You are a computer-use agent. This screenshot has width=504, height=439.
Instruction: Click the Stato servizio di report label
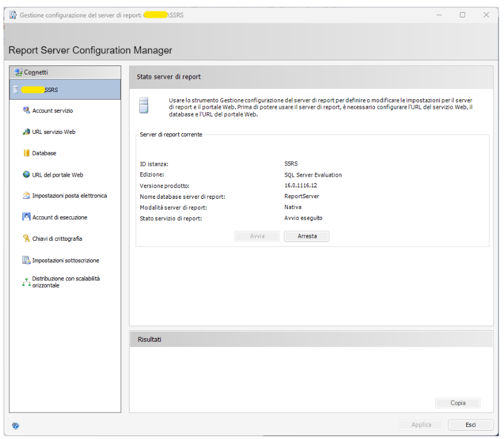[171, 219]
